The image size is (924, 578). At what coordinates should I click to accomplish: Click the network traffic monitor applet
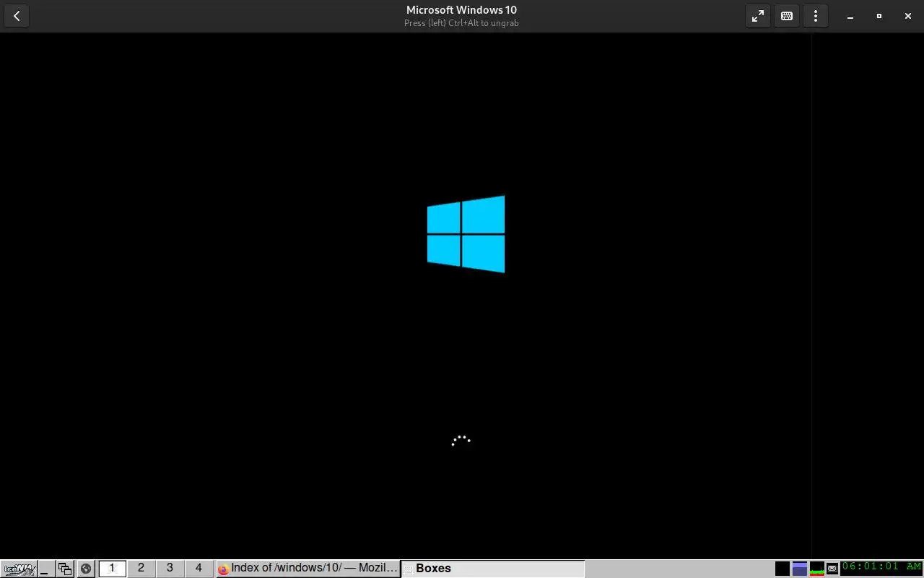point(817,569)
